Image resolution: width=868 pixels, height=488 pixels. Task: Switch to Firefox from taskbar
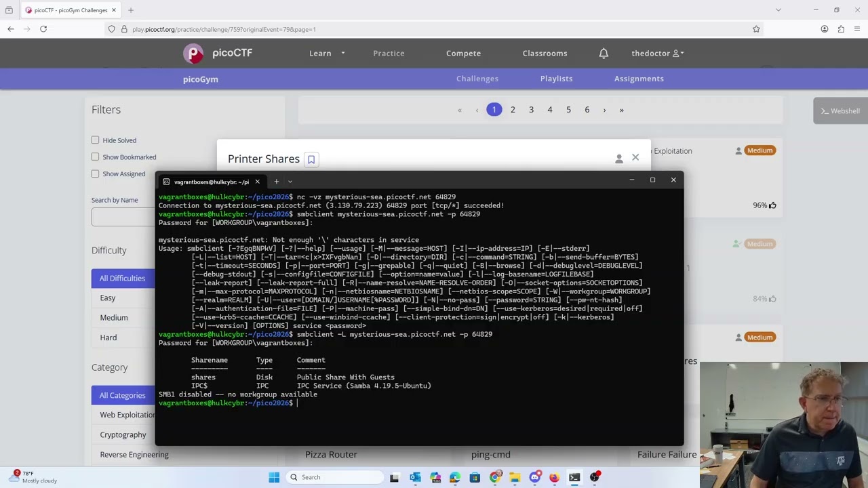click(555, 477)
